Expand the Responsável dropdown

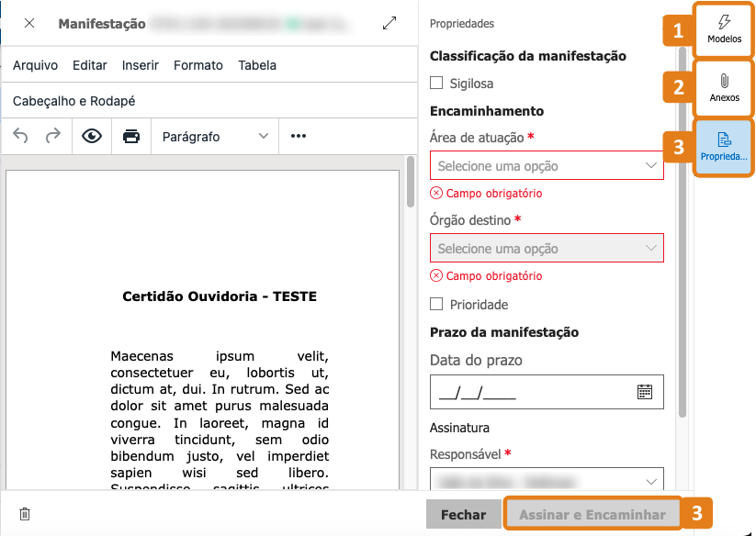pyautogui.click(x=547, y=479)
